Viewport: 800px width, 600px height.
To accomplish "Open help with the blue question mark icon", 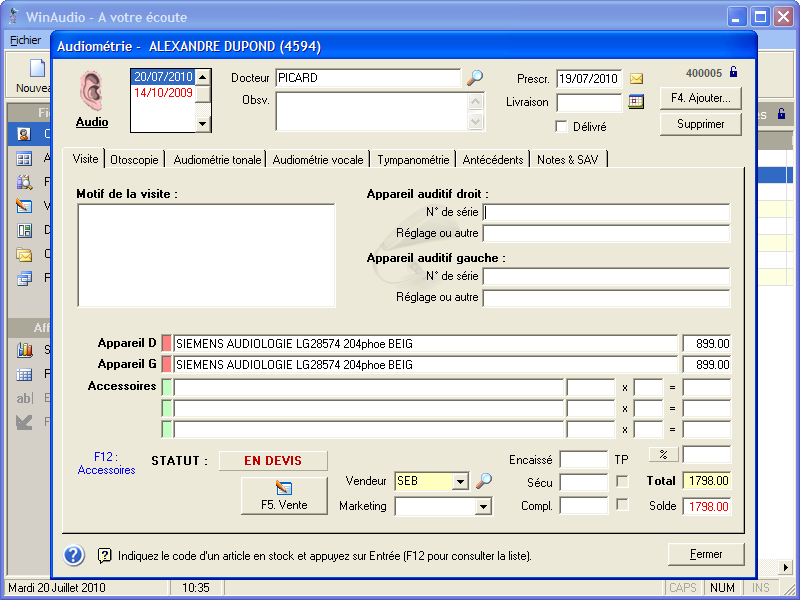I will coord(74,555).
